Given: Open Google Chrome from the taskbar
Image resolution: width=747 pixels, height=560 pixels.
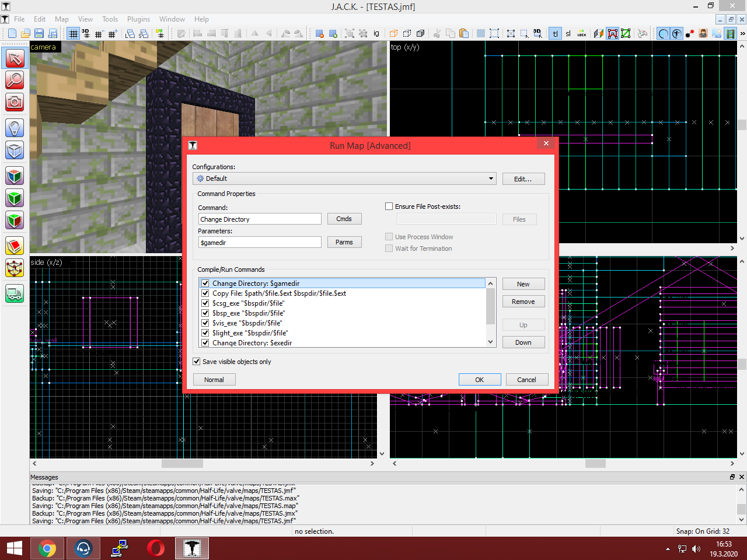Looking at the screenshot, I should 47,548.
